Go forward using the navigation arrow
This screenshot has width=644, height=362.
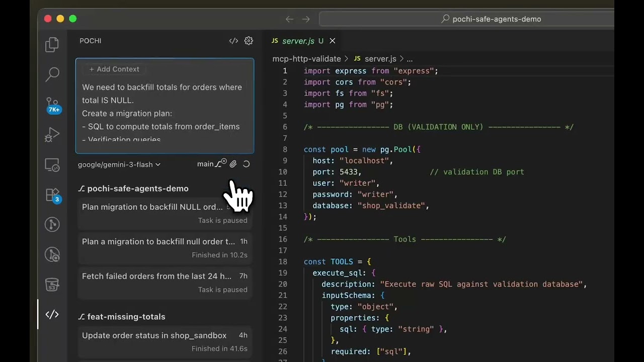(x=306, y=19)
